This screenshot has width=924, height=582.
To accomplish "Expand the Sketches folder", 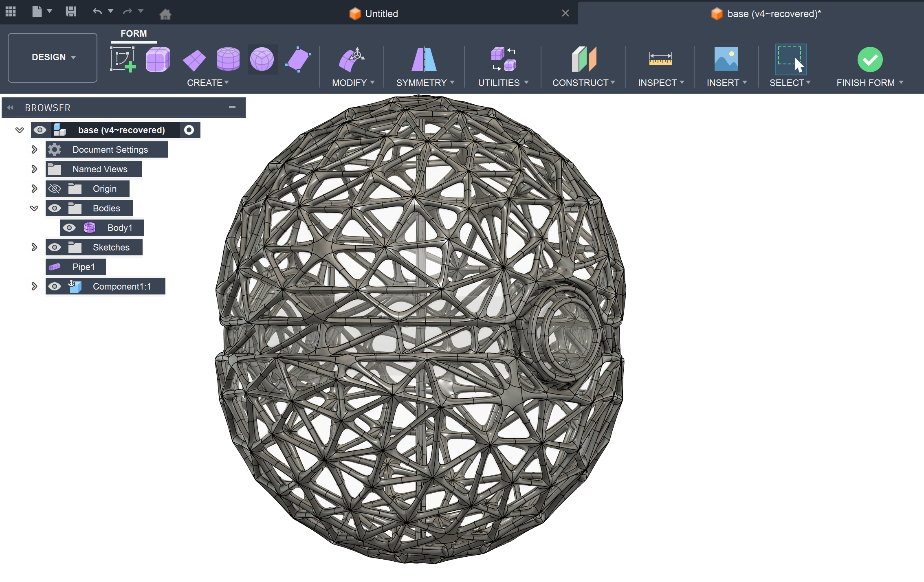I will coord(34,247).
